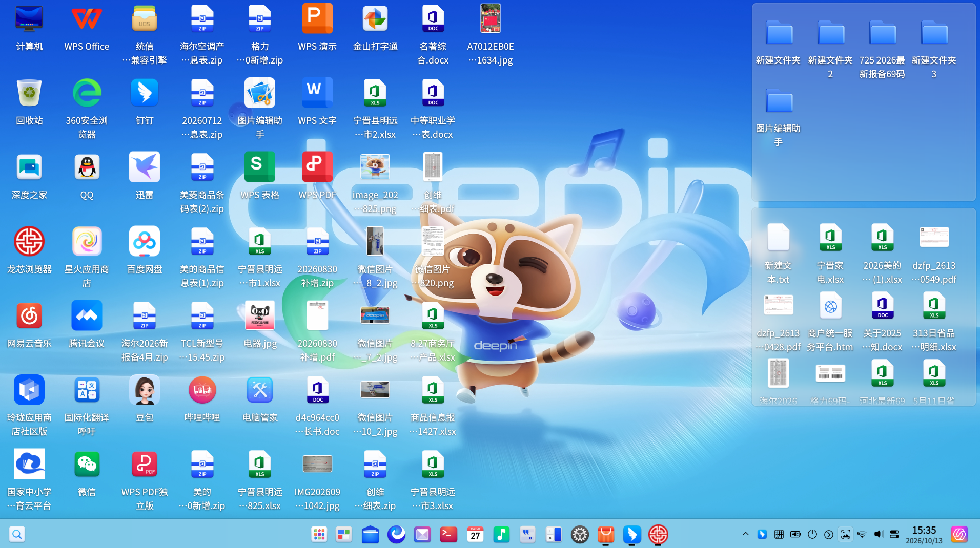Open the 腾讯会议 icon
This screenshot has width=980, height=548.
[87, 316]
